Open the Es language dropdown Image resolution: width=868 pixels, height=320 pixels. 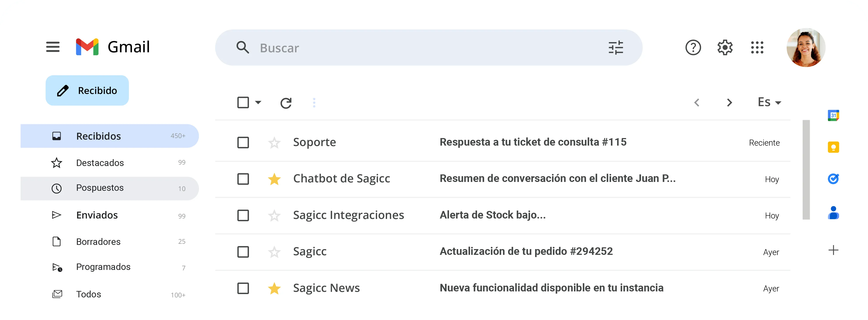click(x=769, y=102)
